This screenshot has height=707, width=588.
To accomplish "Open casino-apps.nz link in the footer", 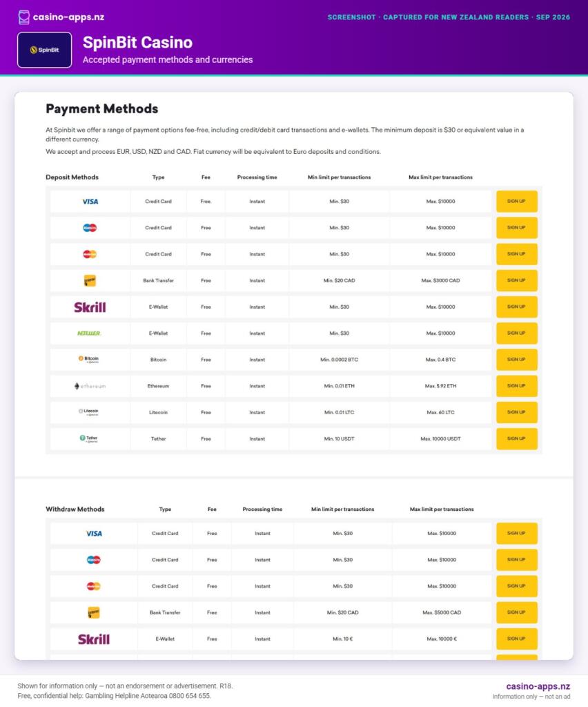I will (x=538, y=686).
